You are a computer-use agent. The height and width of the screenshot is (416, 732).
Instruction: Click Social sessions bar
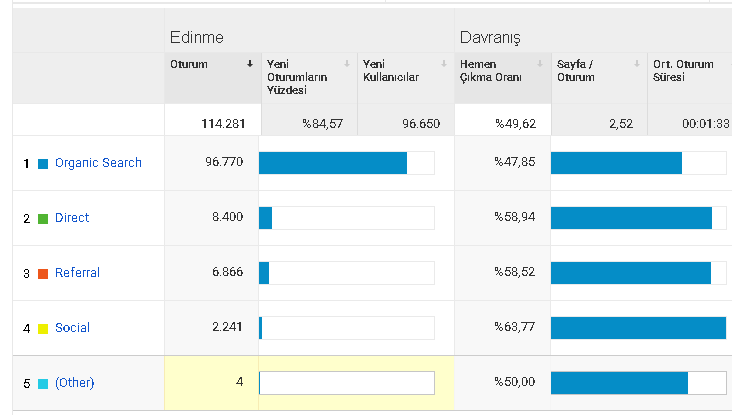[347, 328]
